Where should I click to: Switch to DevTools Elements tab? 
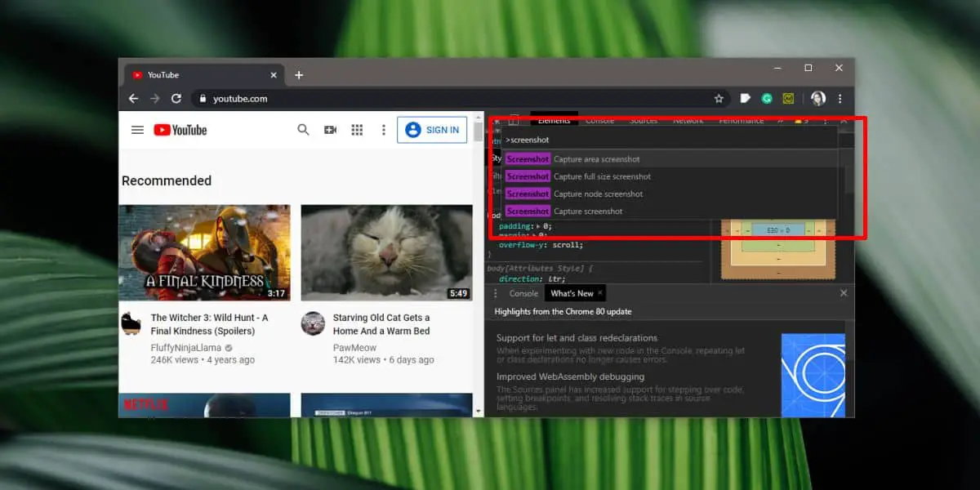tap(555, 121)
